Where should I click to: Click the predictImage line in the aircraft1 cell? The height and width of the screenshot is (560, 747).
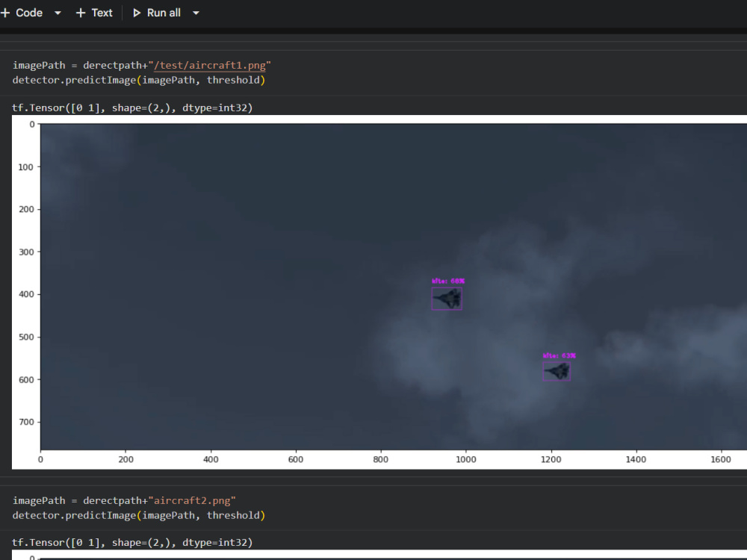[x=139, y=80]
